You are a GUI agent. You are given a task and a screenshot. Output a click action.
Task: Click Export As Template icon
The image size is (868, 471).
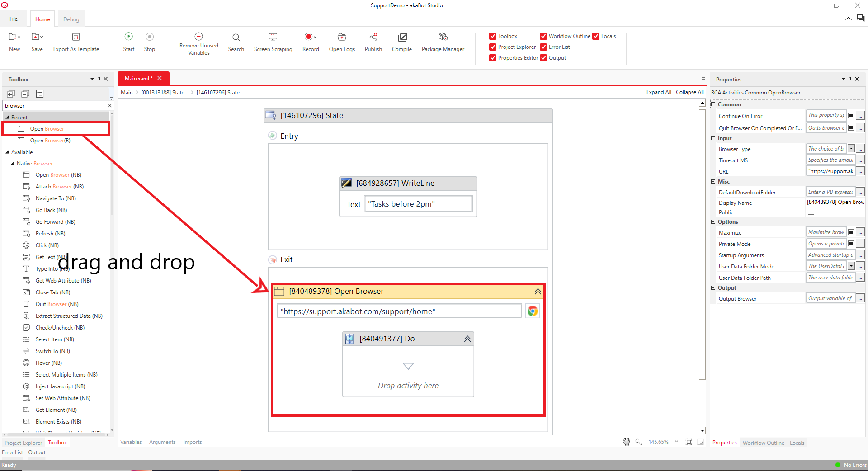[x=76, y=37]
